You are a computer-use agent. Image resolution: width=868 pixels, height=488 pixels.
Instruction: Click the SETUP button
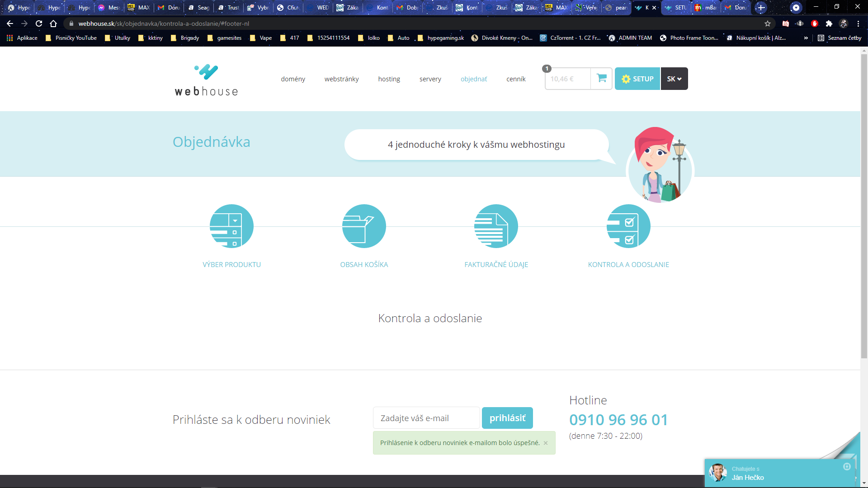(x=637, y=79)
